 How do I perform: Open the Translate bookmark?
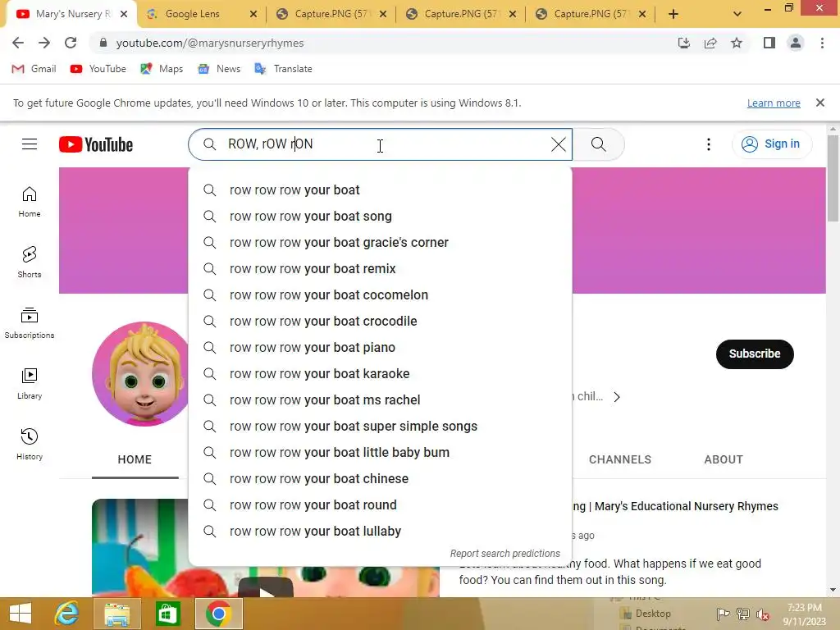pos(283,69)
